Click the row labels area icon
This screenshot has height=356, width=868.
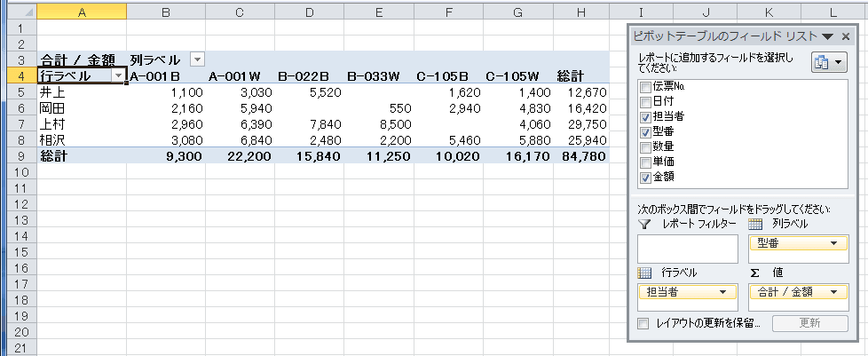pyautogui.click(x=645, y=272)
